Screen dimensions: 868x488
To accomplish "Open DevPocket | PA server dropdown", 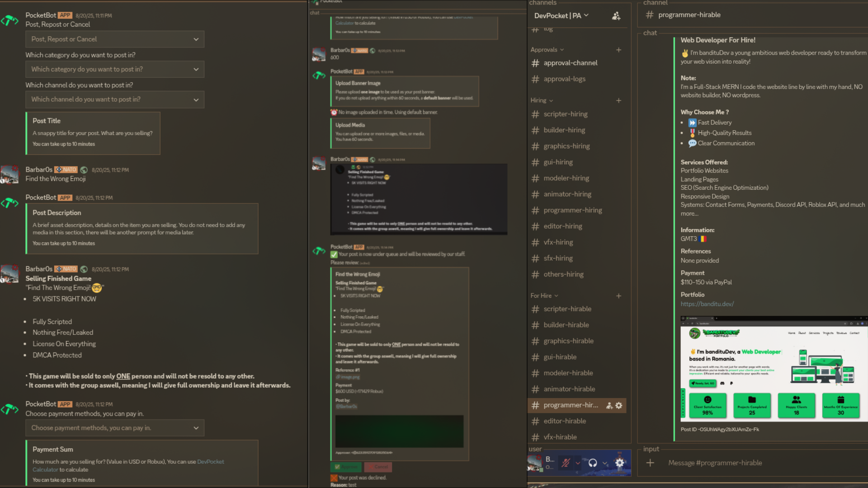I will [x=561, y=15].
